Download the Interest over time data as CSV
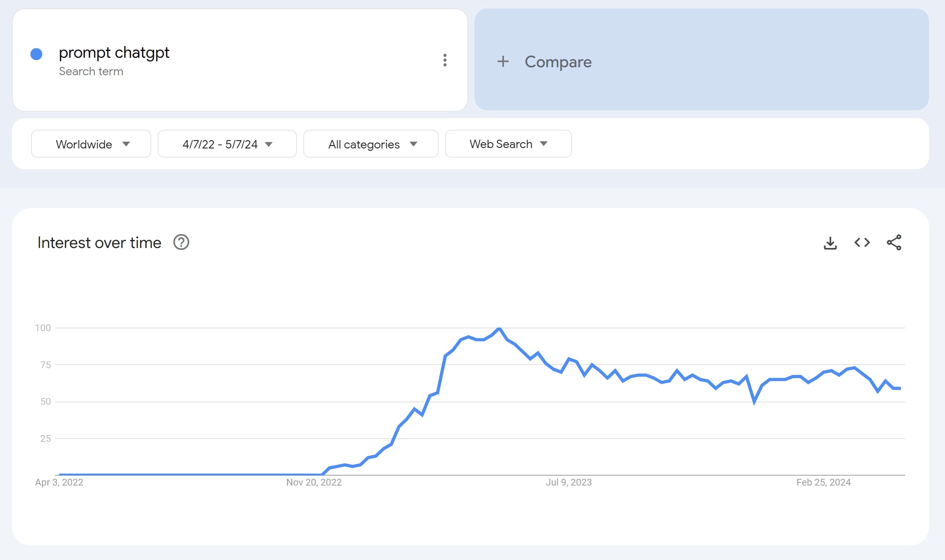The width and height of the screenshot is (945, 560). pyautogui.click(x=830, y=242)
